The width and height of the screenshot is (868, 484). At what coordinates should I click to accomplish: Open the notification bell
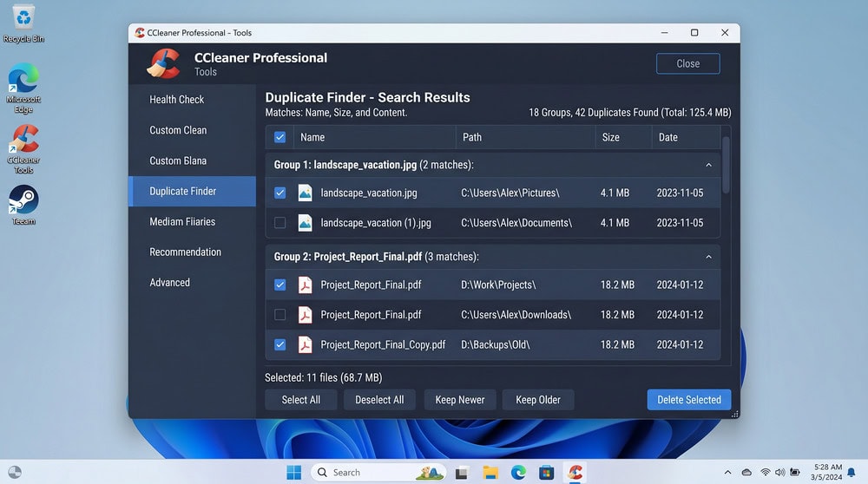click(852, 473)
